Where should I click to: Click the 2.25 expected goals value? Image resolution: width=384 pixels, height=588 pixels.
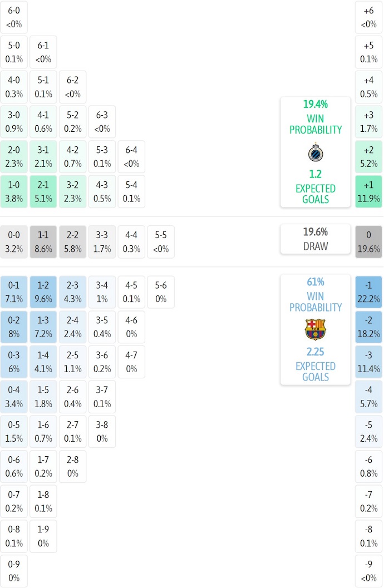click(316, 352)
